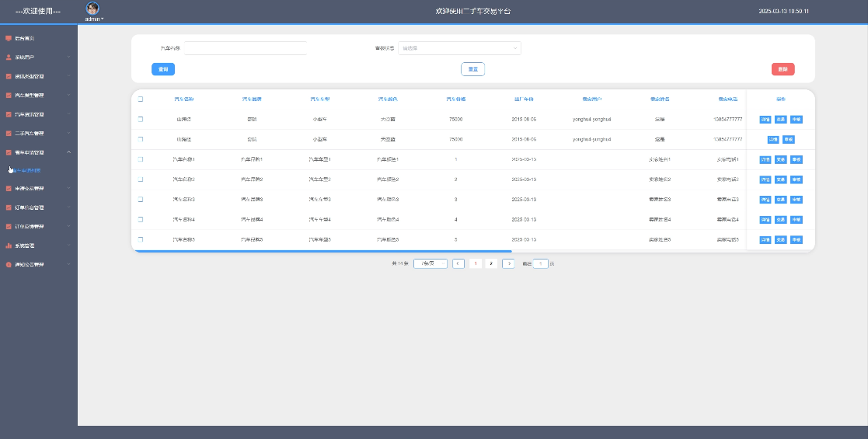This screenshot has width=868, height=439.
Task: Click the 看车申请管理 sidebar icon
Action: point(9,152)
